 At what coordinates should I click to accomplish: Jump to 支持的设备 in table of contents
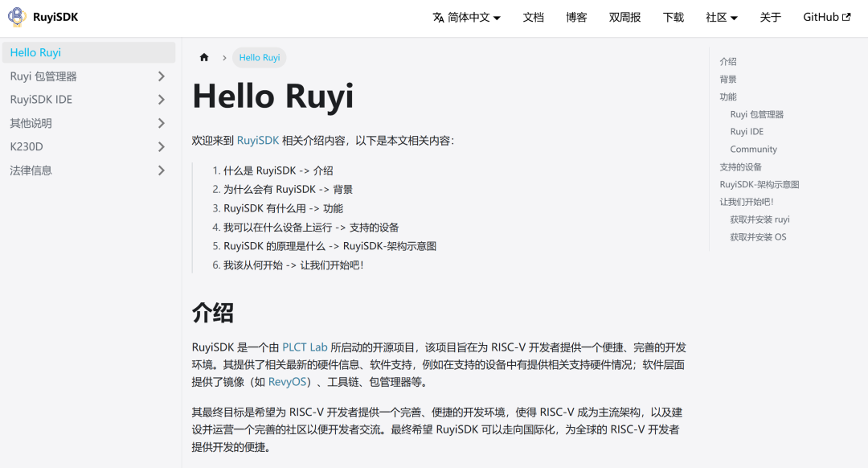click(x=741, y=167)
